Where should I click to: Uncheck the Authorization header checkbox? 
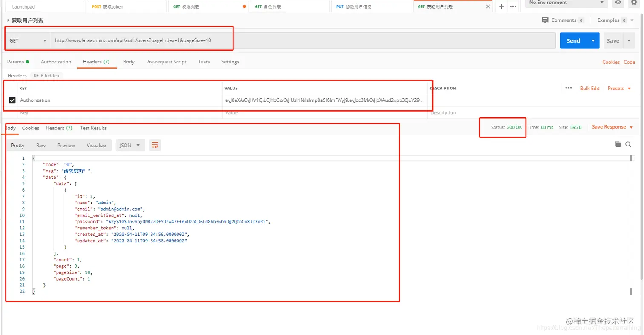[12, 100]
